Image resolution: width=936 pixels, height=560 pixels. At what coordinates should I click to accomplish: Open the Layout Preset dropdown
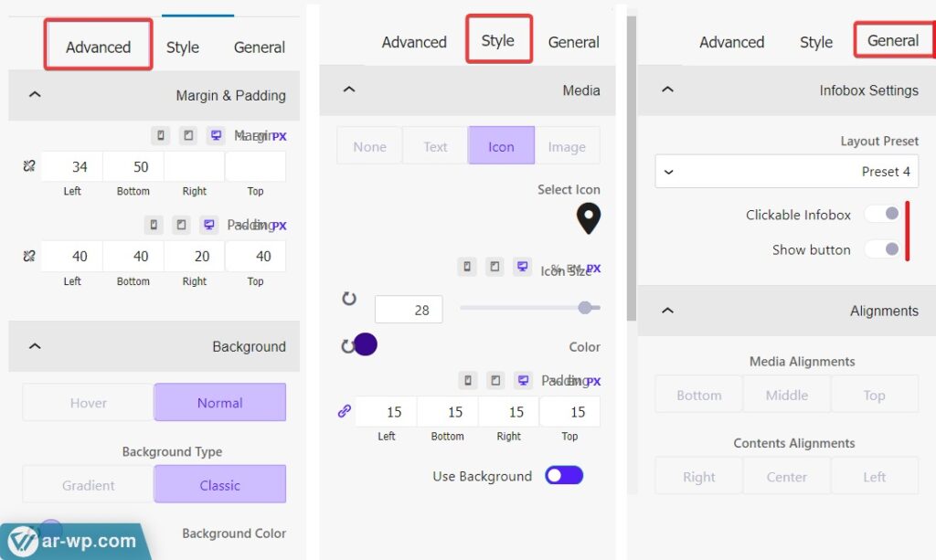pos(786,172)
